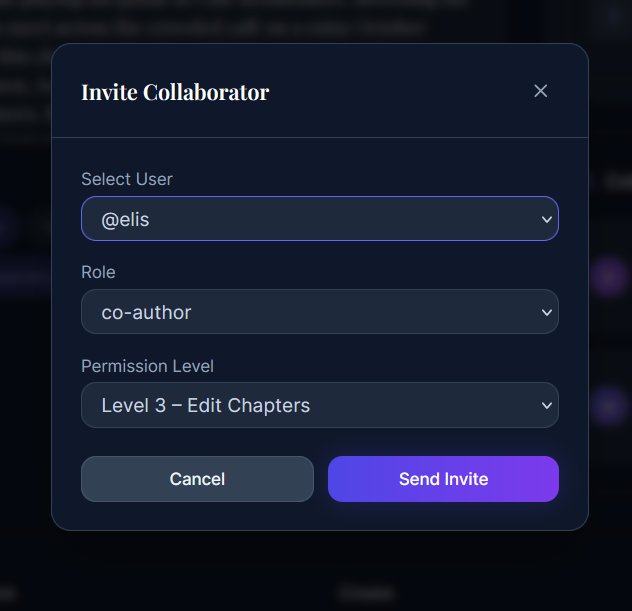Click the "Level 3 – Edit Chapters" value
632x611 pixels.
pos(205,405)
